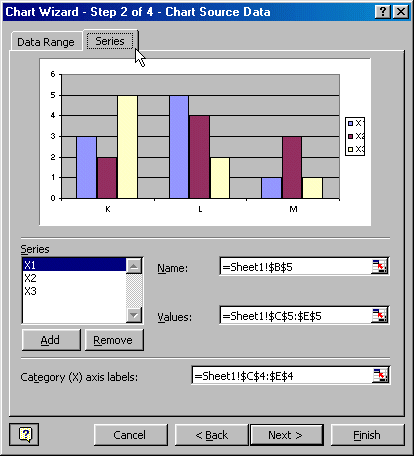Proceed with the Next > button

[287, 435]
